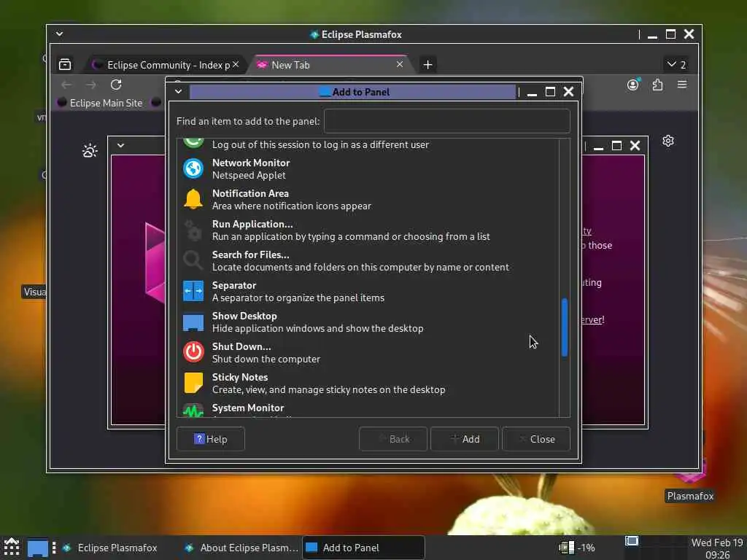Click the Close button in the dialog
The height and width of the screenshot is (560, 747).
pyautogui.click(x=536, y=438)
